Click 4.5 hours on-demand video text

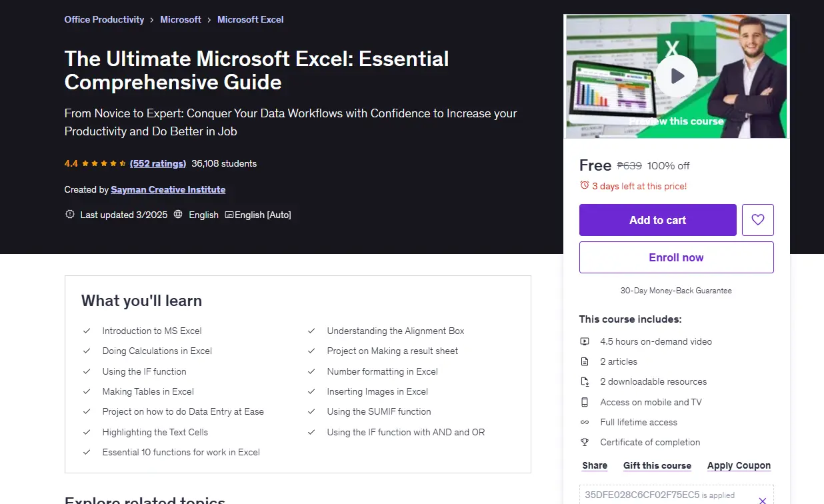click(656, 341)
